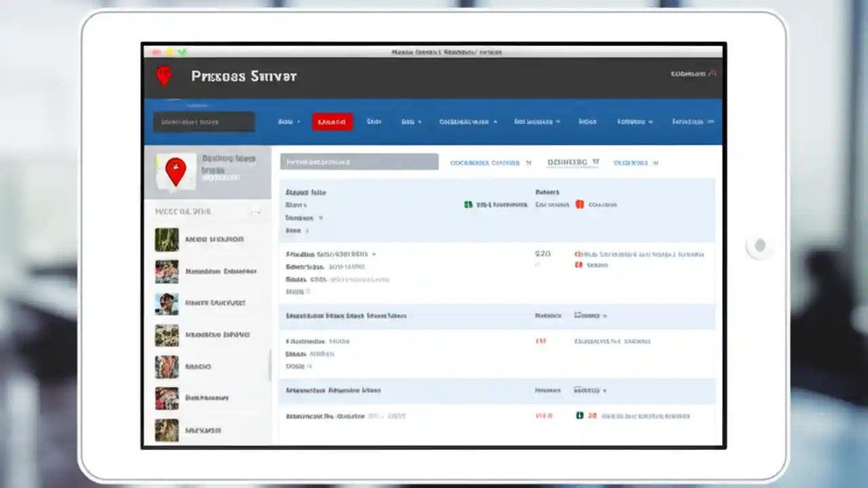Select the red pin marker on the map thumbnail
Viewport: 868px width, 488px height.
tap(175, 169)
